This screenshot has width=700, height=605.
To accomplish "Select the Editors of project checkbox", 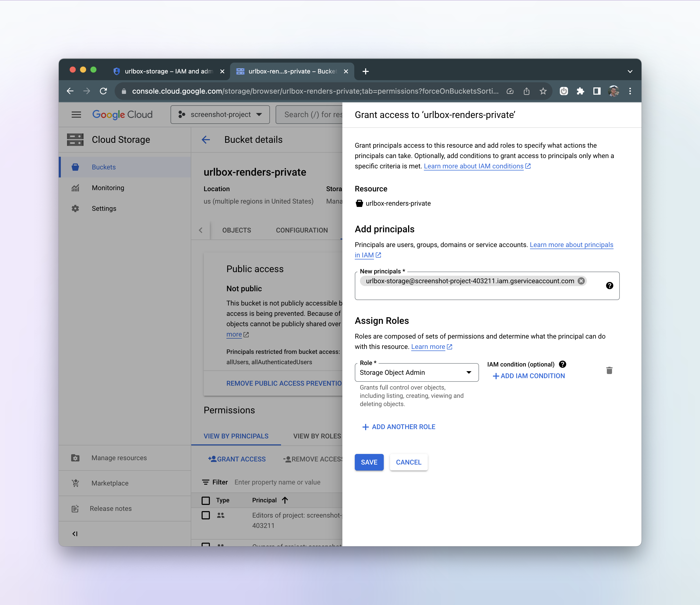I will click(x=205, y=515).
